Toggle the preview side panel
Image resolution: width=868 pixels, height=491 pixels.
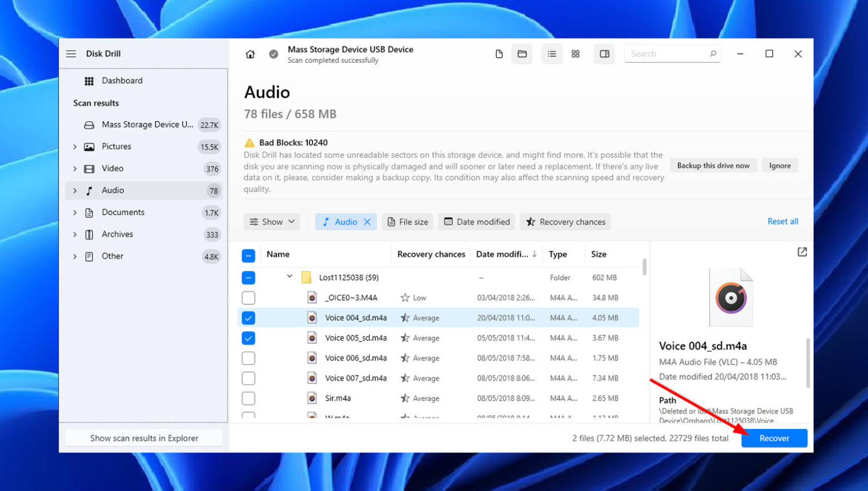pos(604,53)
